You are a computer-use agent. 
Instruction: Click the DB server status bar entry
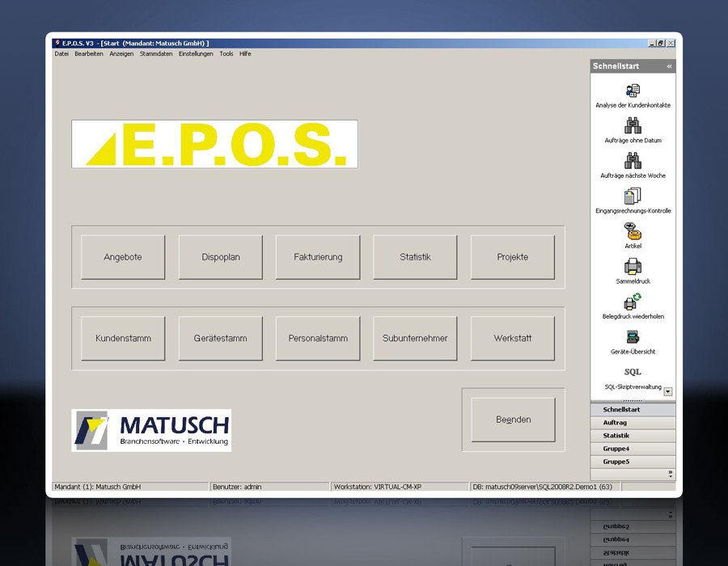[x=545, y=487]
